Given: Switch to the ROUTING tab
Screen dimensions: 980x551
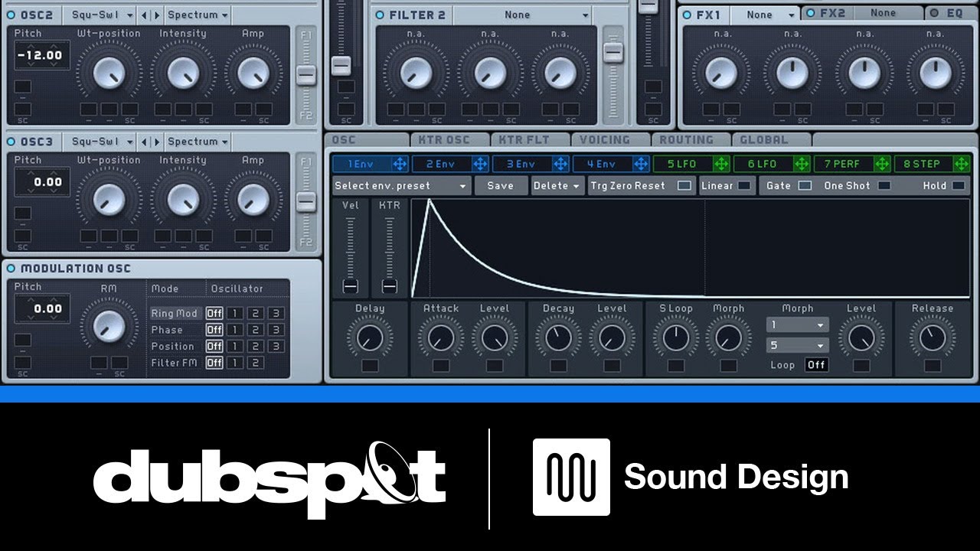Looking at the screenshot, I should pos(691,140).
